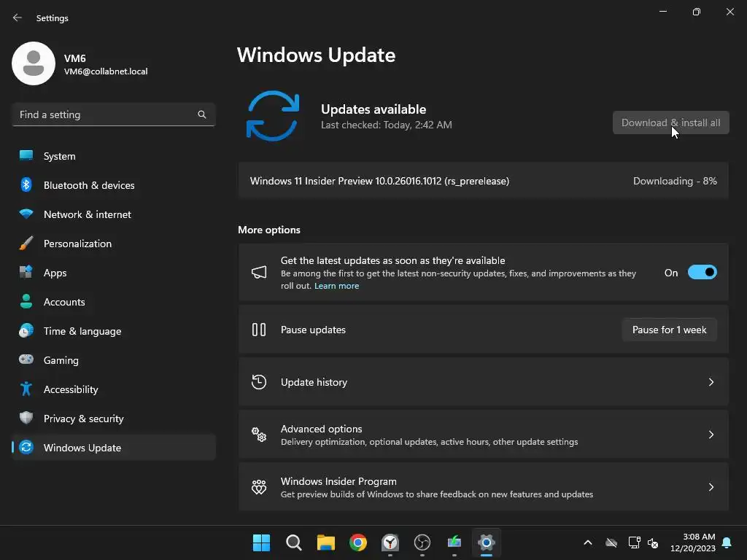Click VM6@collabnet.local account text
747x560 pixels.
(x=106, y=71)
